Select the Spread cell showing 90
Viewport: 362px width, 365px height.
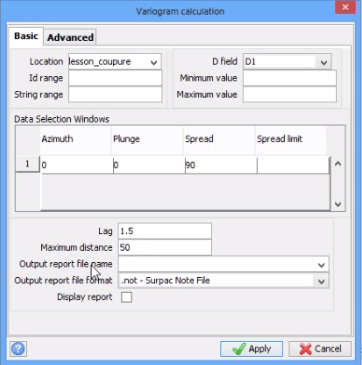tap(221, 165)
